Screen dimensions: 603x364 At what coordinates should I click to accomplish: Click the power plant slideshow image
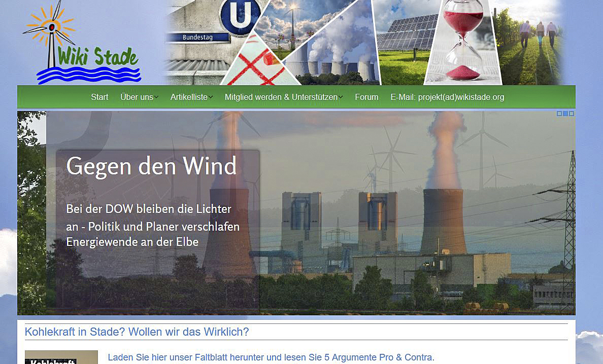[296, 213]
